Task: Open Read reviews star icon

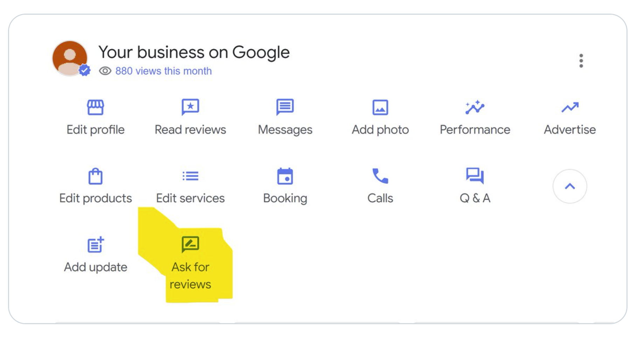Action: (x=190, y=107)
